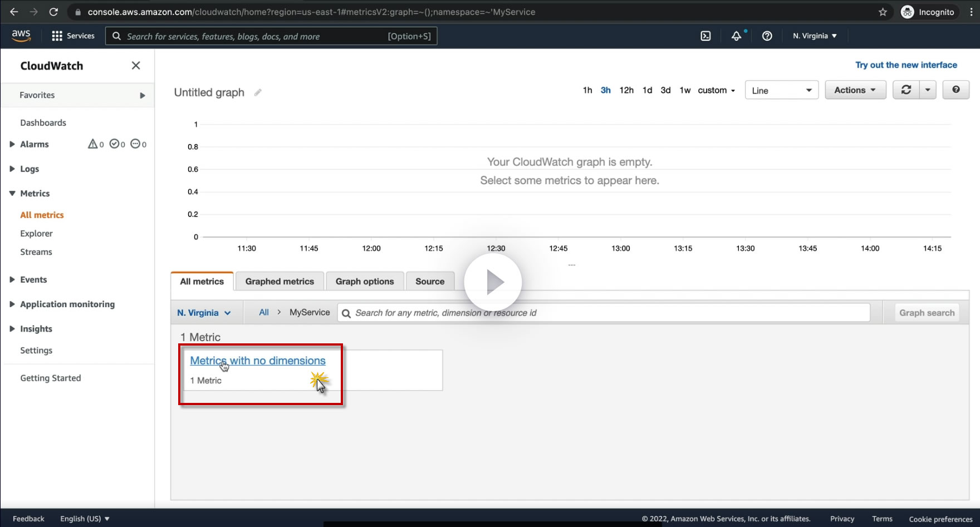Set time range to 3h
980x527 pixels.
pos(606,90)
